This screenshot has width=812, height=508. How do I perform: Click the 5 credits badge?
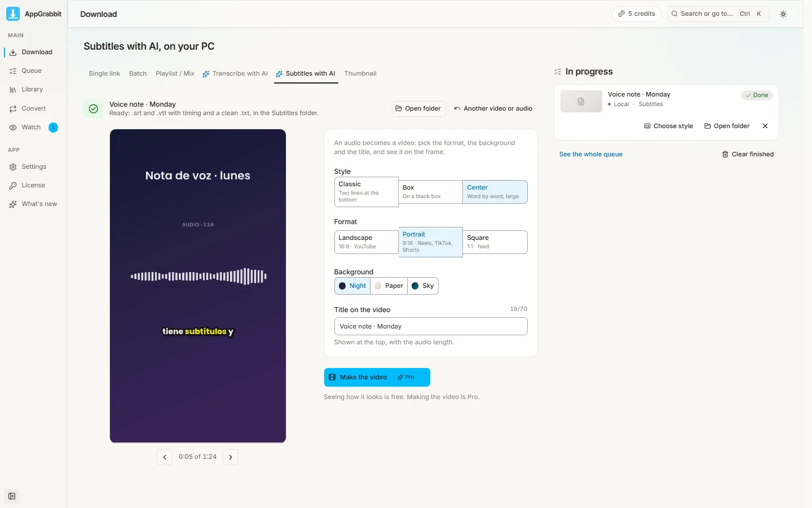tap(637, 14)
